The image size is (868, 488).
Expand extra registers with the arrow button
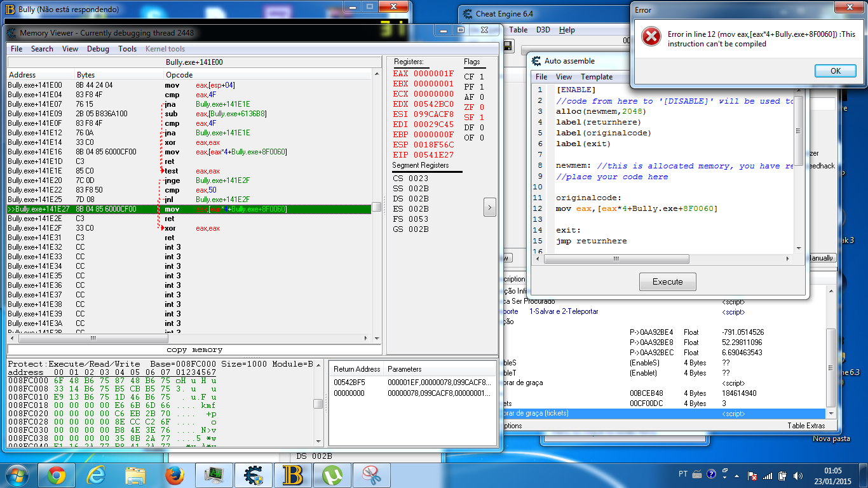pyautogui.click(x=490, y=207)
